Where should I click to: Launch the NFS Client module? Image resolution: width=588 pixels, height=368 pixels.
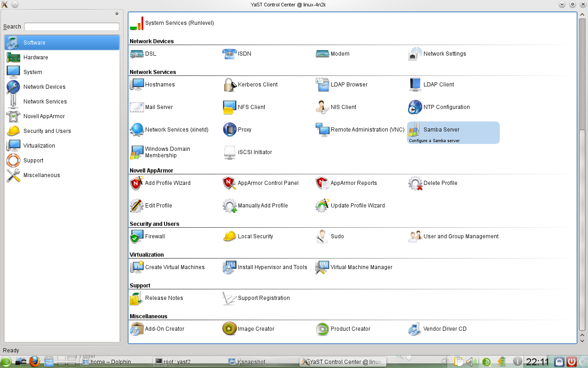[x=244, y=107]
